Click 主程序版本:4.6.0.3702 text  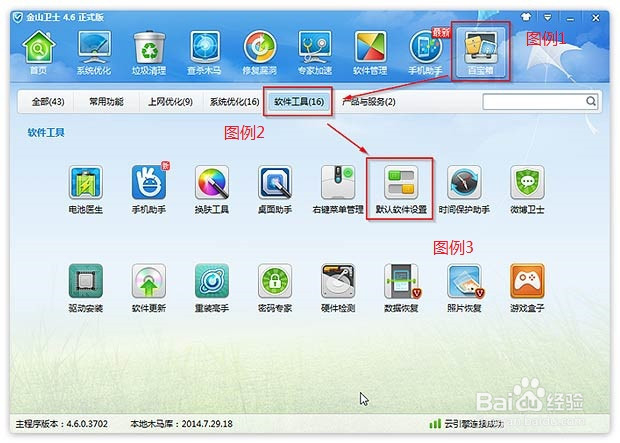click(x=62, y=424)
